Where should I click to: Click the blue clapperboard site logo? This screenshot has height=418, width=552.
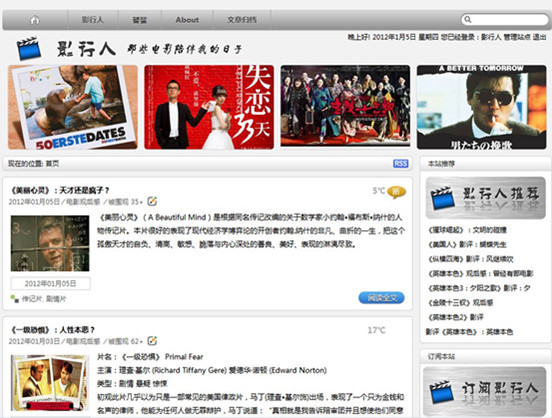[29, 48]
